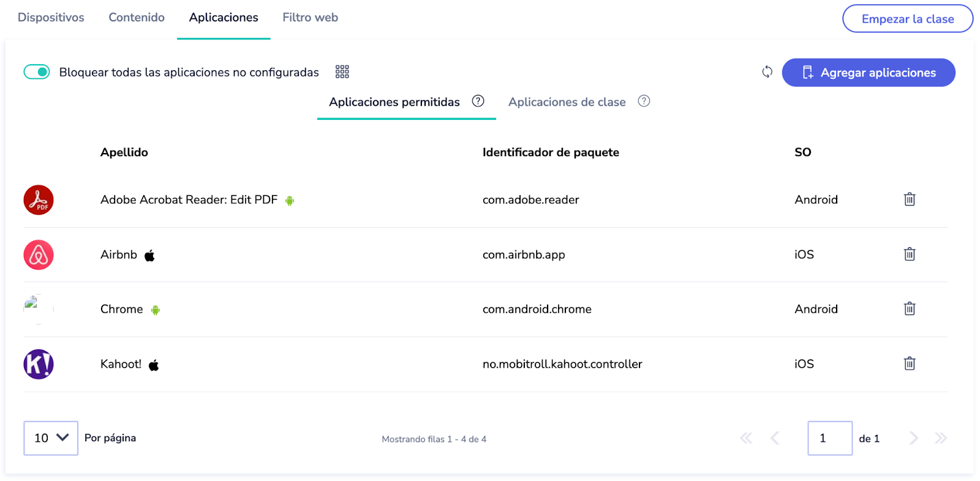Jump to the last page arrow
This screenshot has height=481, width=980.
click(x=941, y=438)
